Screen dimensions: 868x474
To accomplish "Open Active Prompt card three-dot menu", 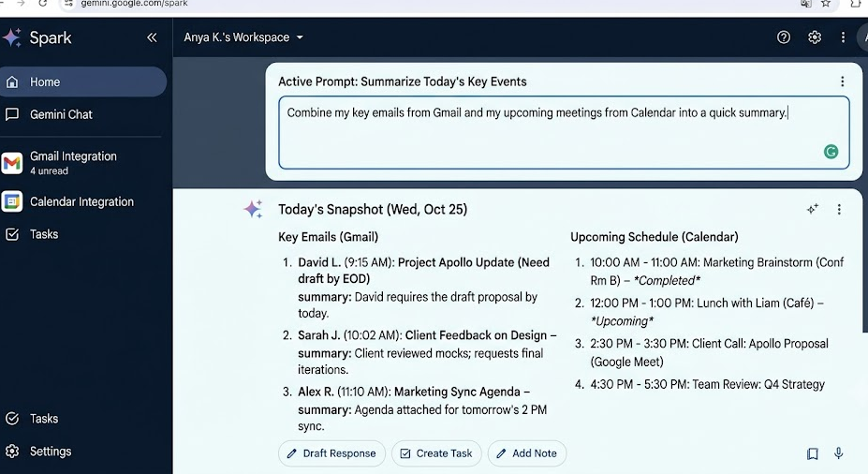I will [842, 81].
